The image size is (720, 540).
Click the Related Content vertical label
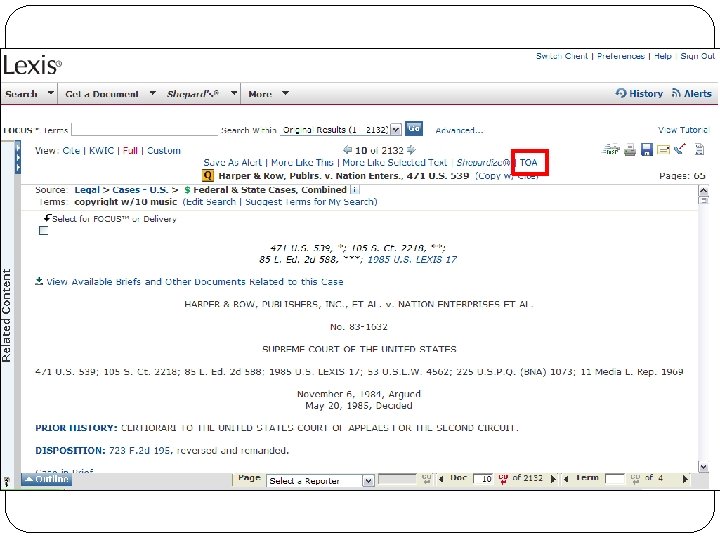click(6, 315)
